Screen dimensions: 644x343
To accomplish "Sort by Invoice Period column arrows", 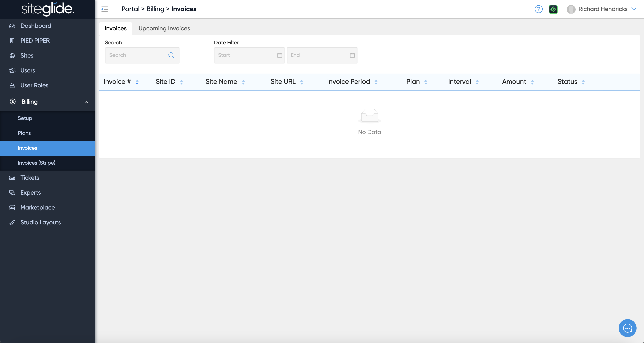I will click(x=376, y=82).
